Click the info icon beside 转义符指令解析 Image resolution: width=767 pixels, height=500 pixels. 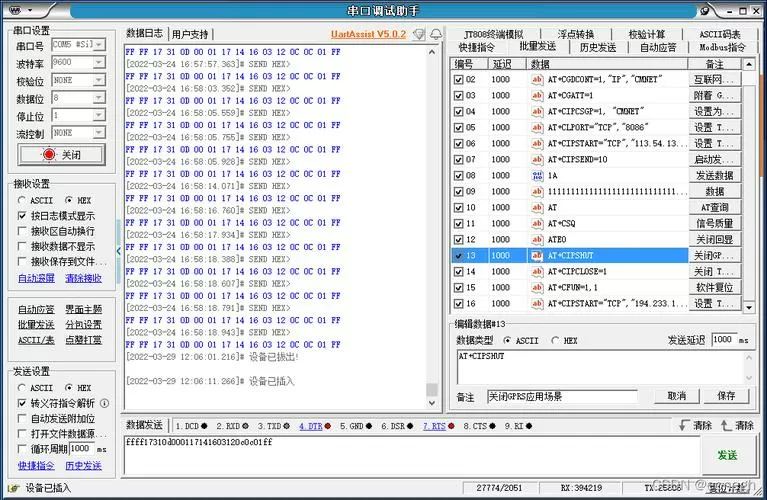click(104, 403)
